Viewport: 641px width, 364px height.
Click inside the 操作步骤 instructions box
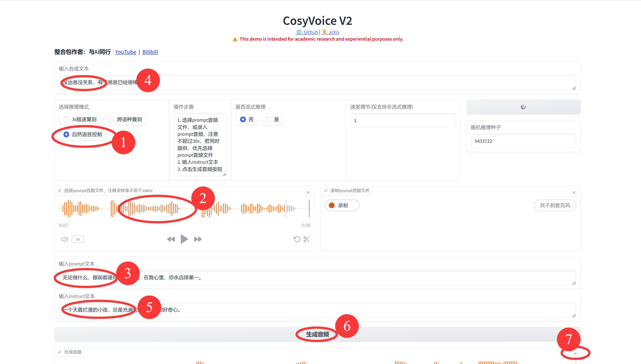click(200, 145)
